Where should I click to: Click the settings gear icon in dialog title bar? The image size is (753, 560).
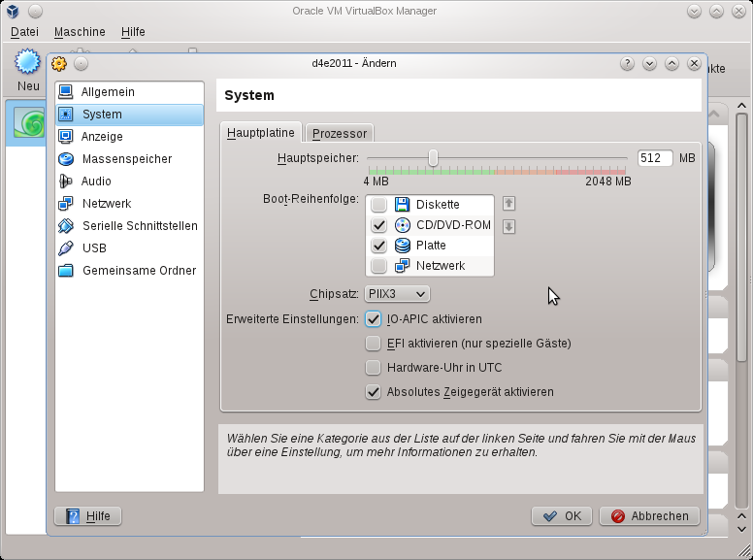[59, 63]
